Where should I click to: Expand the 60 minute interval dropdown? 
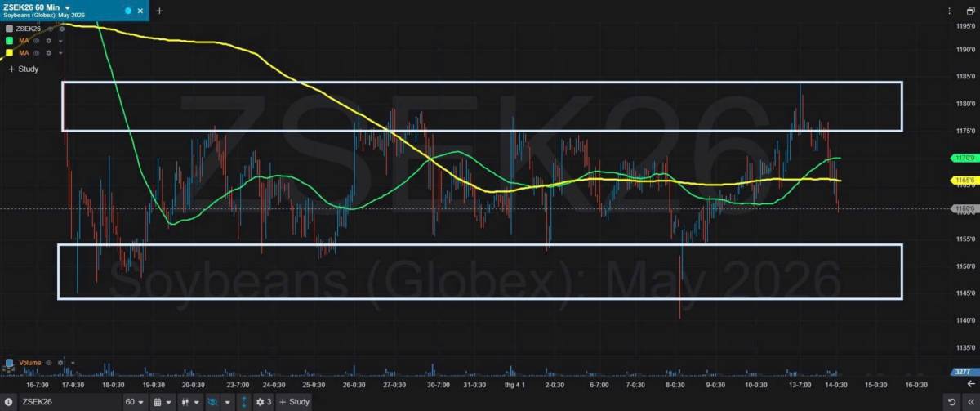[135, 402]
